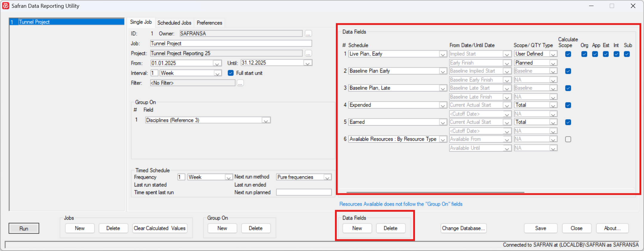Click the Filter field showing No Filter
Screen dimensions: 644x251
(193, 83)
